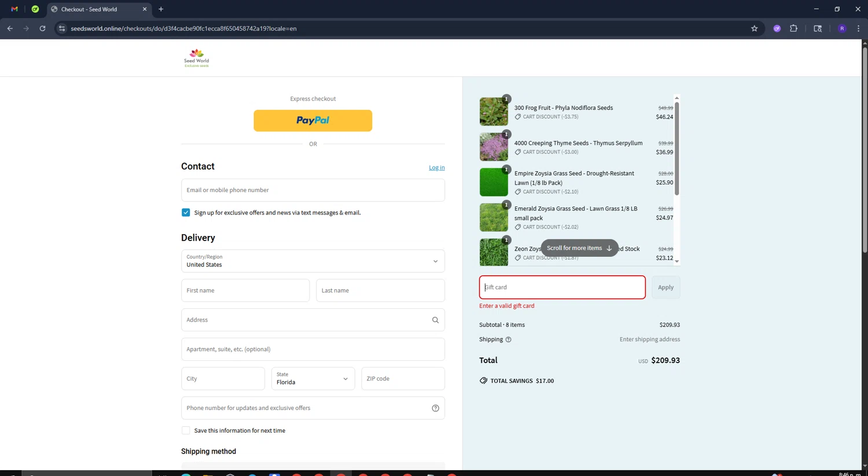
Task: Click the Scroll for more items button
Action: 579,248
